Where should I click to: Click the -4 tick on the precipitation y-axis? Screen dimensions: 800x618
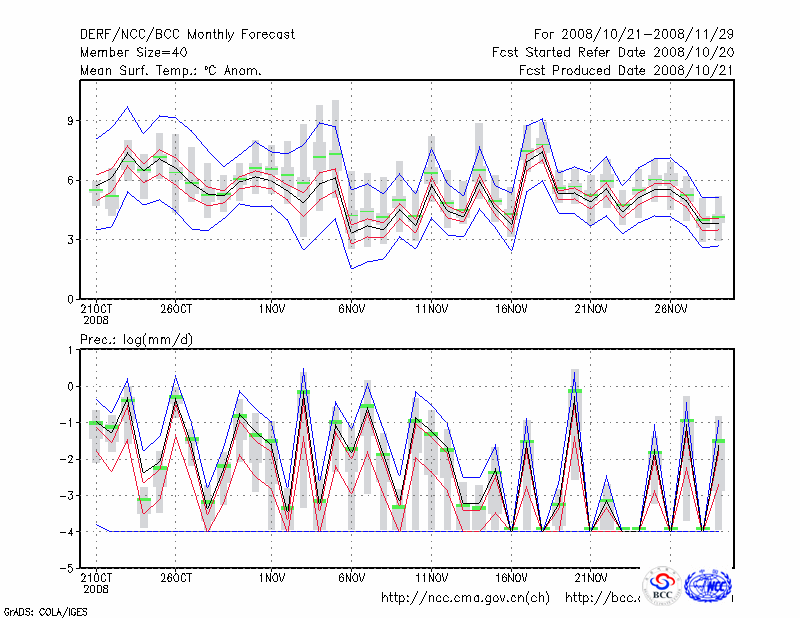click(x=68, y=532)
